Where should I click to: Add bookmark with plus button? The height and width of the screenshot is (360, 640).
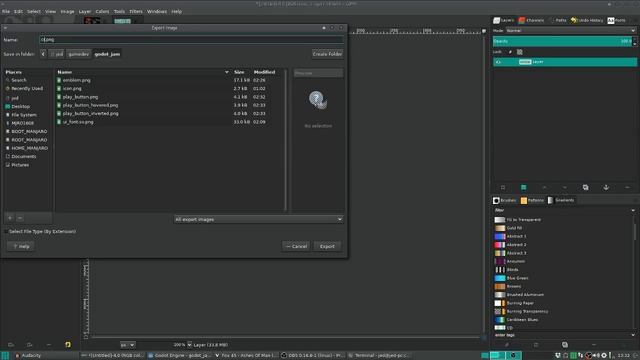click(10, 218)
